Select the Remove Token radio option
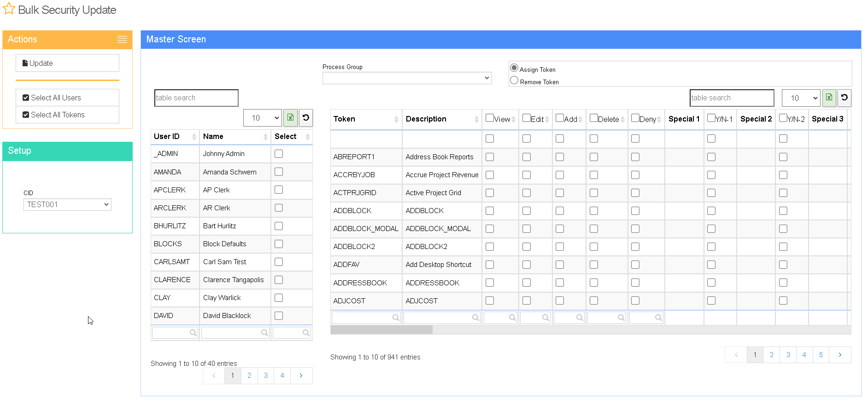868x405 pixels. 514,81
